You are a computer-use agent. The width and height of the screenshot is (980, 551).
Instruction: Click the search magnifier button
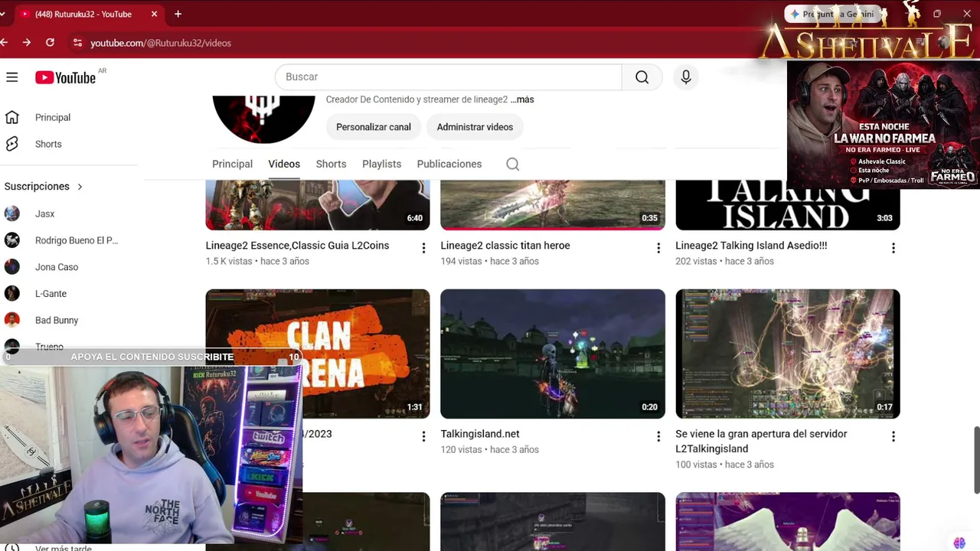coord(642,77)
